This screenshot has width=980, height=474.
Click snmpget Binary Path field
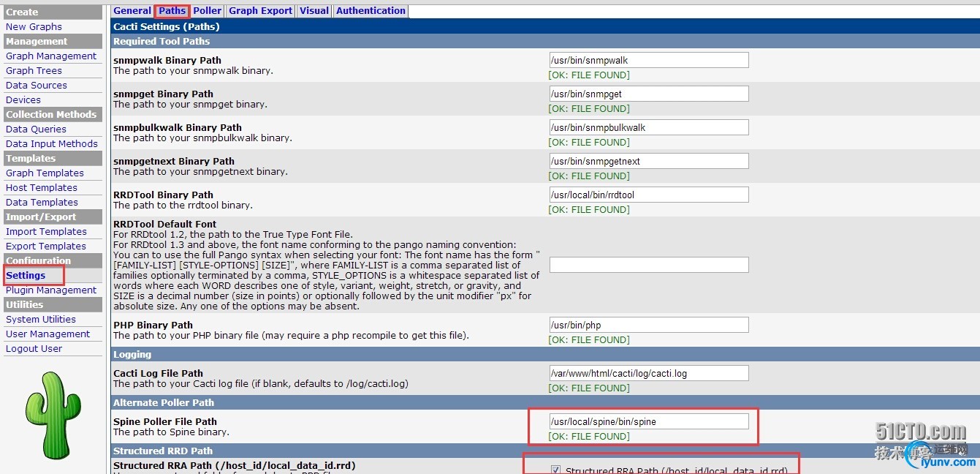649,94
